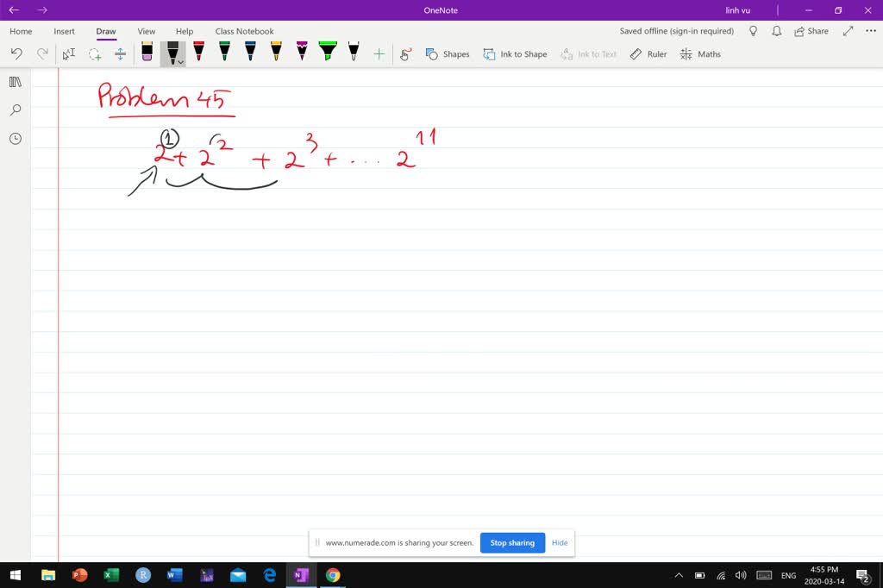Toggle Insert Space tool

pos(119,53)
